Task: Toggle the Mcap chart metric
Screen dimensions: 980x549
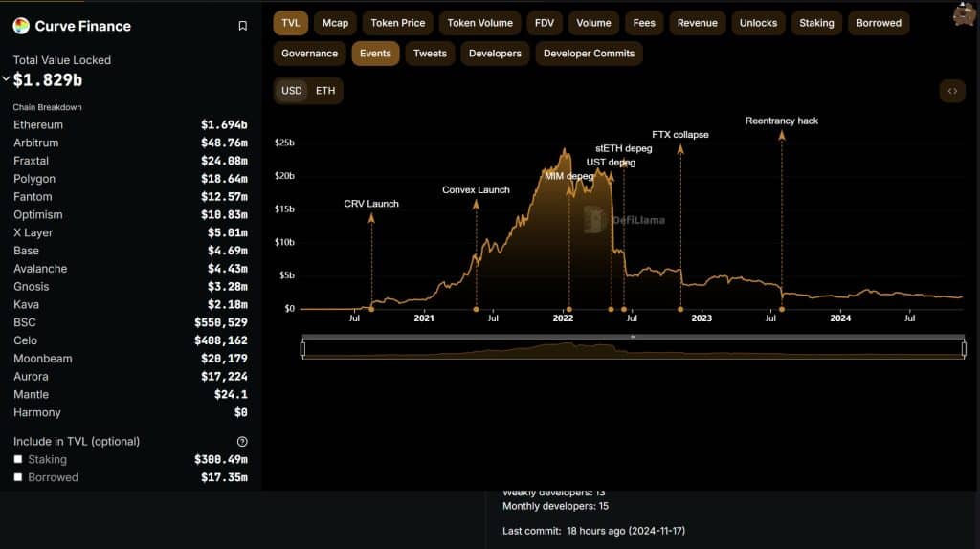Action: (x=335, y=23)
